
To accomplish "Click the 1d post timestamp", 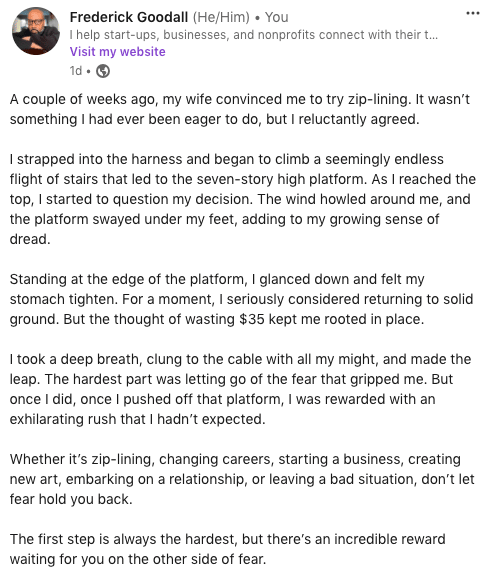I will coord(76,71).
